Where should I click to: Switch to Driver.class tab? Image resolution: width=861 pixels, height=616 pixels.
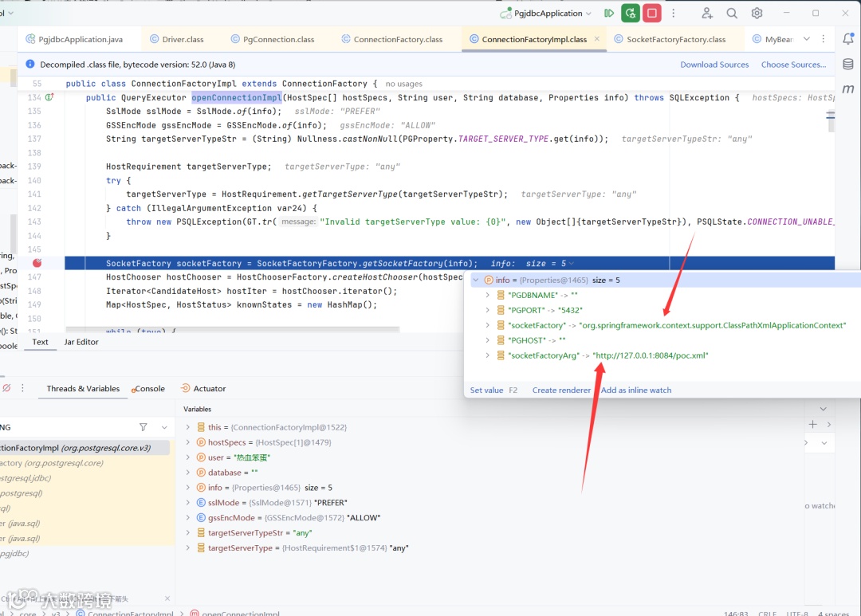[177, 39]
